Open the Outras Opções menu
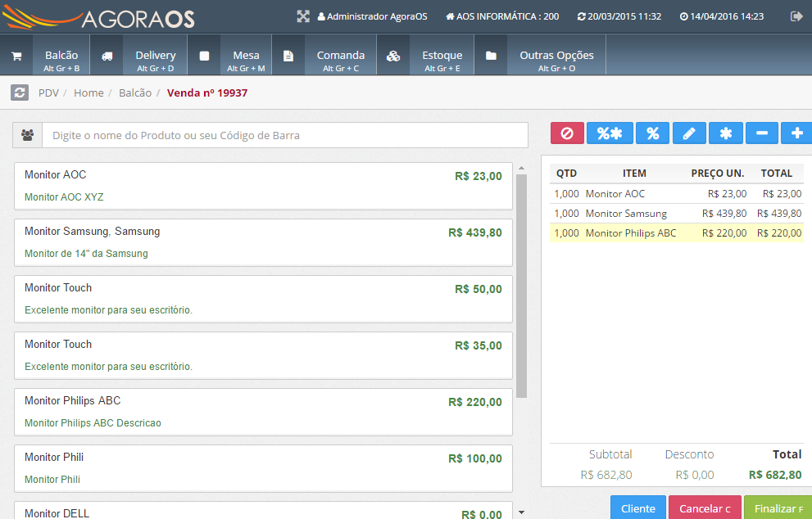812x519 pixels. click(556, 56)
